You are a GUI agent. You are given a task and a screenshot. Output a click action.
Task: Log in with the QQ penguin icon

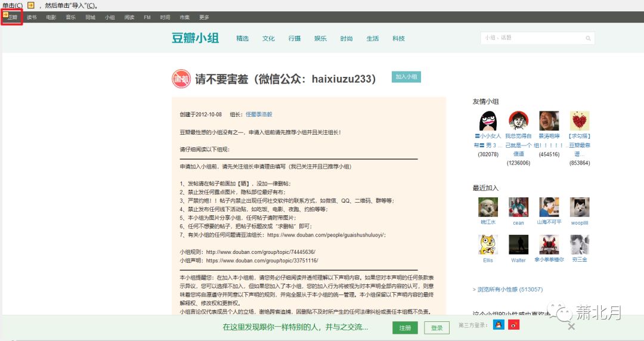(499, 324)
